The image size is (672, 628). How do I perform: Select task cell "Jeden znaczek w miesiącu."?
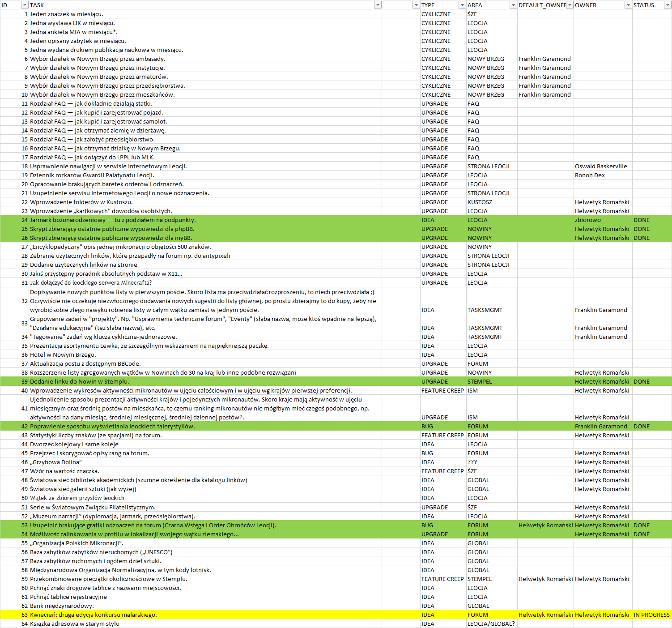pos(67,14)
